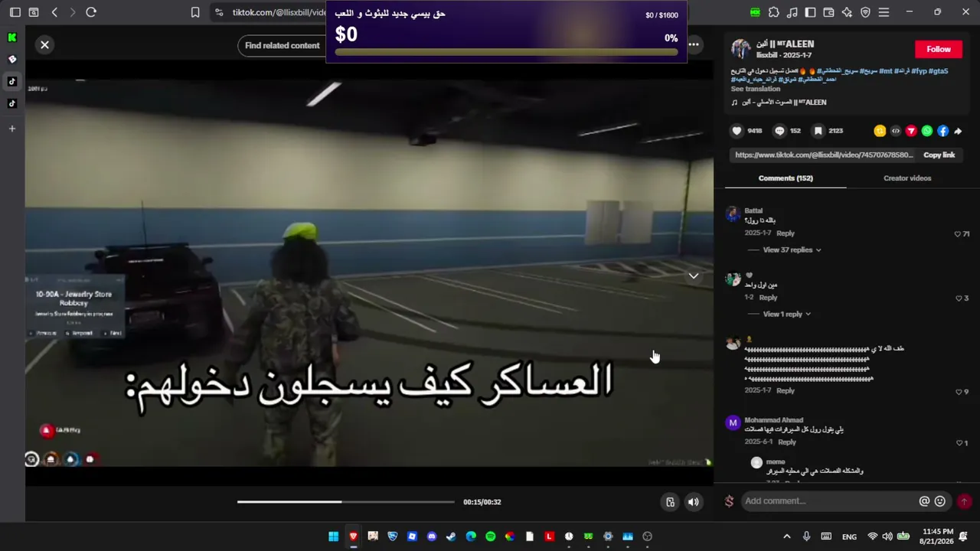Open the media control music icon
980x551 pixels.
(792, 12)
